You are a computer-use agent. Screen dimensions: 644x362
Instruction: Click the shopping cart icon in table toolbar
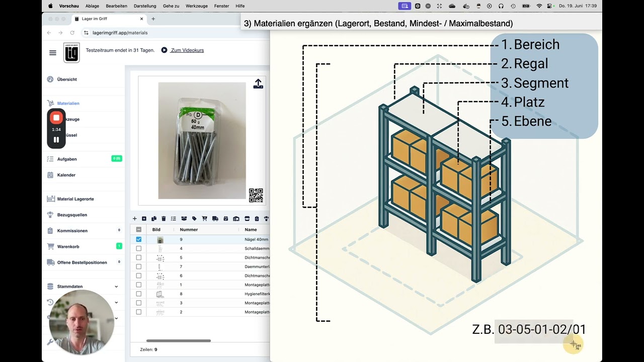(204, 219)
